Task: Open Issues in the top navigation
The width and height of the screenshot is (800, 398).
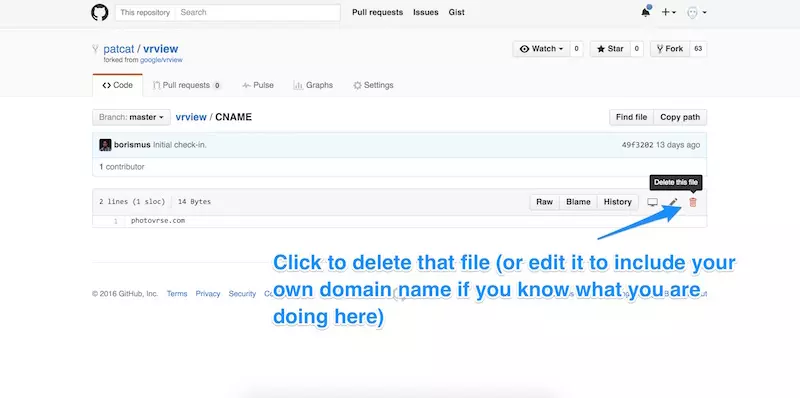Action: click(426, 12)
